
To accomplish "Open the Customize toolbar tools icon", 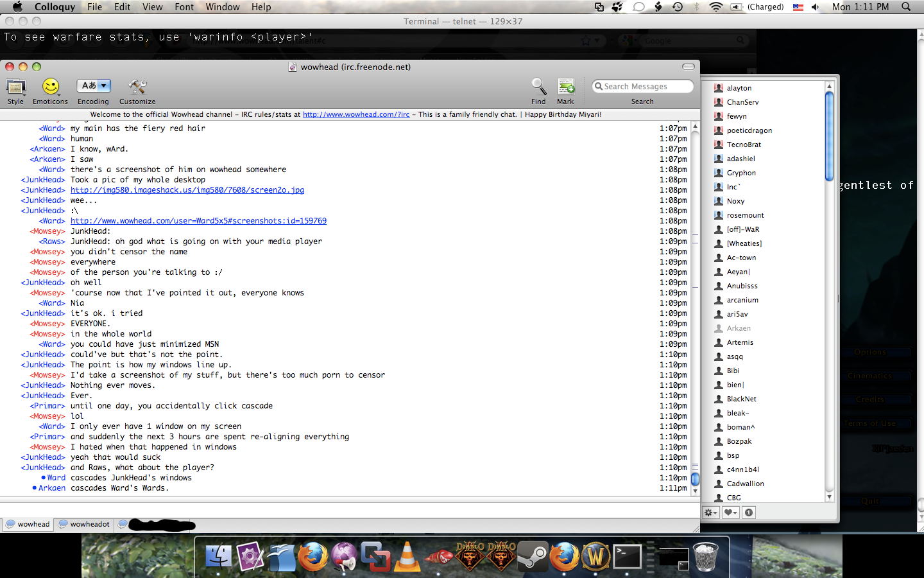I will 137,87.
